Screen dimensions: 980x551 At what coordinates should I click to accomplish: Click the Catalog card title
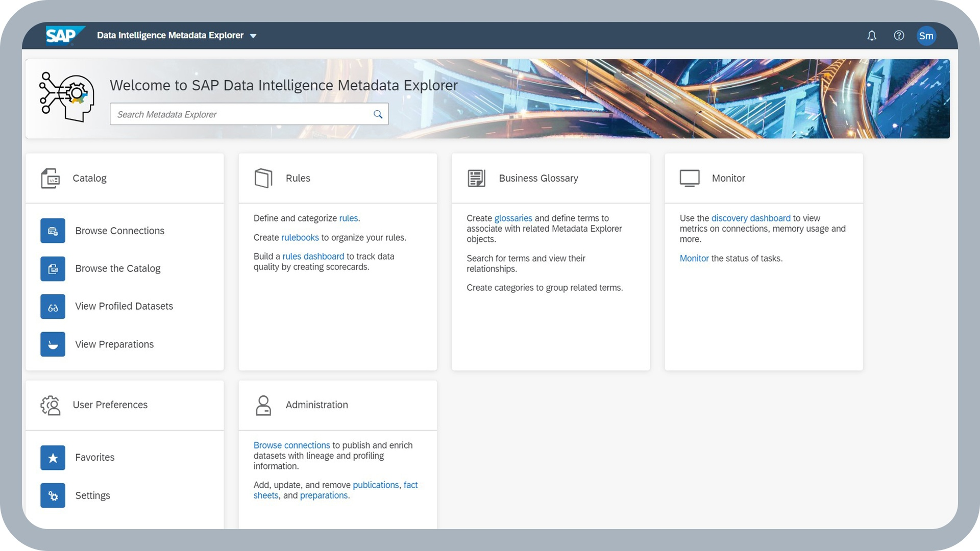pyautogui.click(x=90, y=179)
